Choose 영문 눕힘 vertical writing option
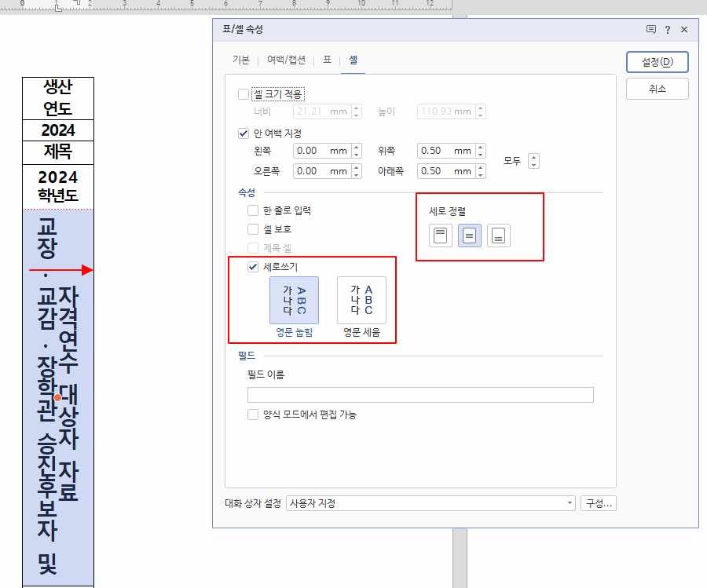The height and width of the screenshot is (588, 707). (x=294, y=301)
